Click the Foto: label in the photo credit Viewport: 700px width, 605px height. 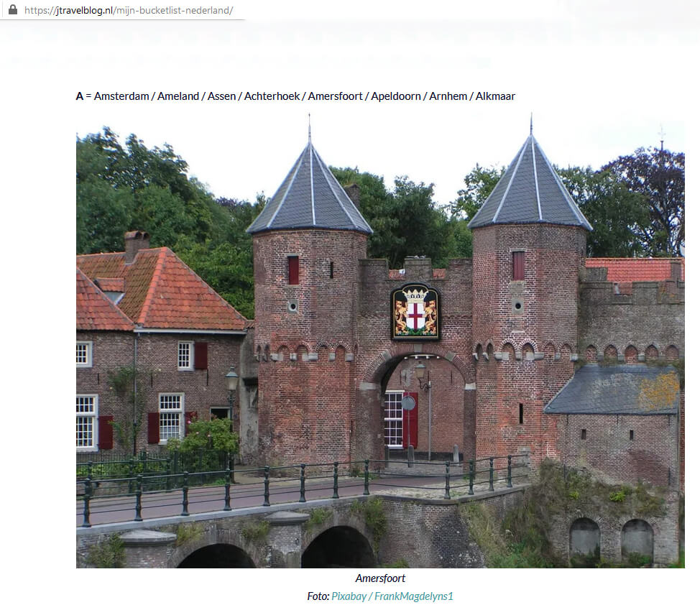(317, 596)
